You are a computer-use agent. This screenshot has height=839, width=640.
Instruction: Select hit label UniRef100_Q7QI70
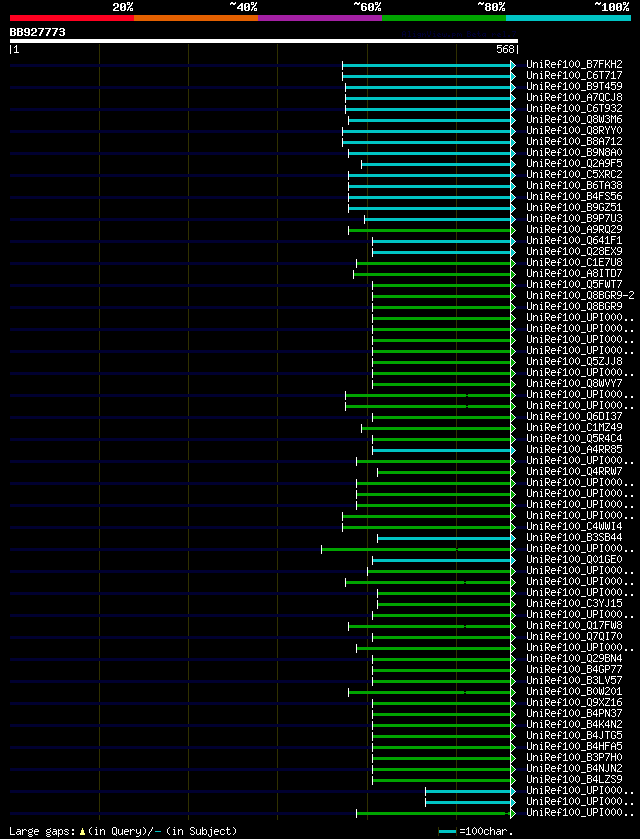(x=574, y=637)
